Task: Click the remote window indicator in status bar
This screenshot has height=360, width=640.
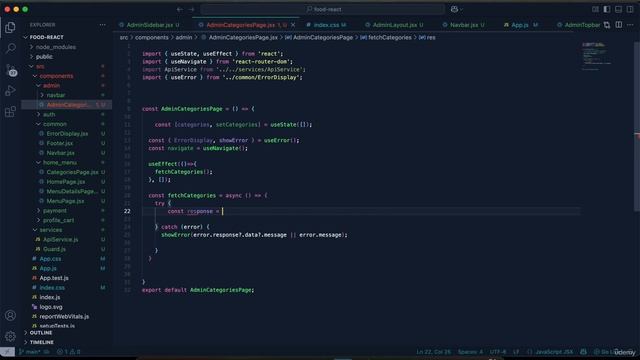Action: 7,351
